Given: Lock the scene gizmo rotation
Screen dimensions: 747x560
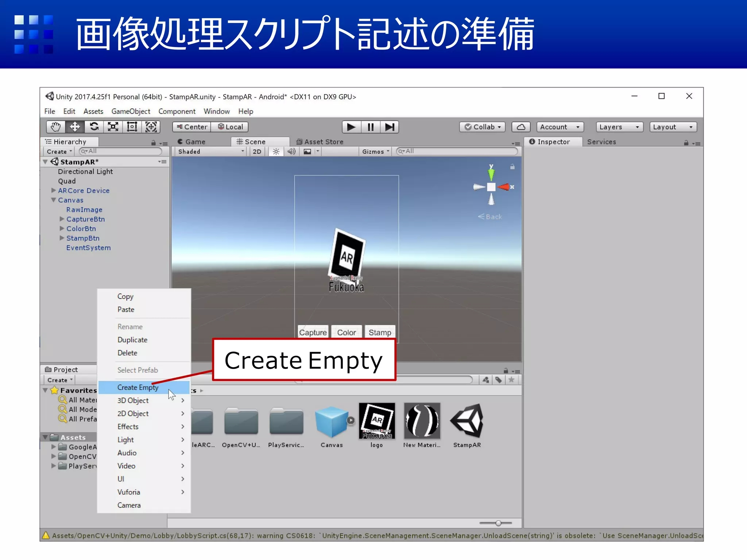Looking at the screenshot, I should (x=512, y=167).
